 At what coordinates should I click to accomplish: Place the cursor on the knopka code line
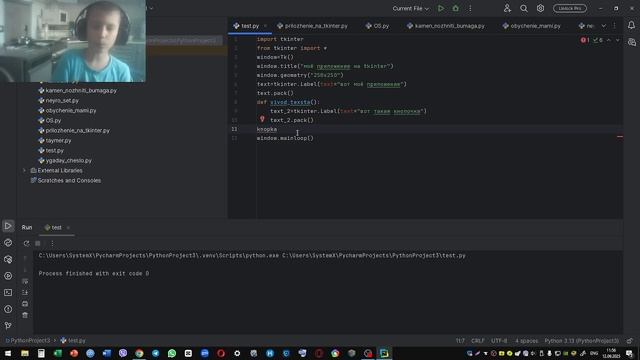click(267, 129)
